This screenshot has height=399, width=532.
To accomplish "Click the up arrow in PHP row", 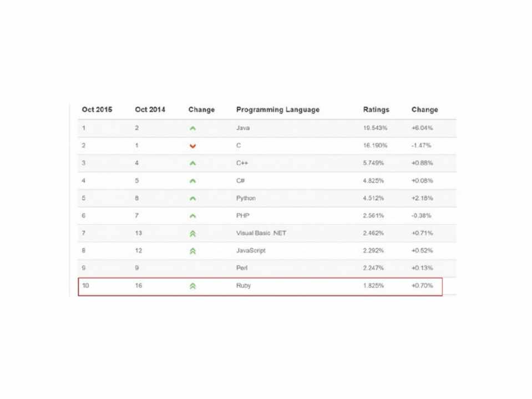I will (192, 216).
